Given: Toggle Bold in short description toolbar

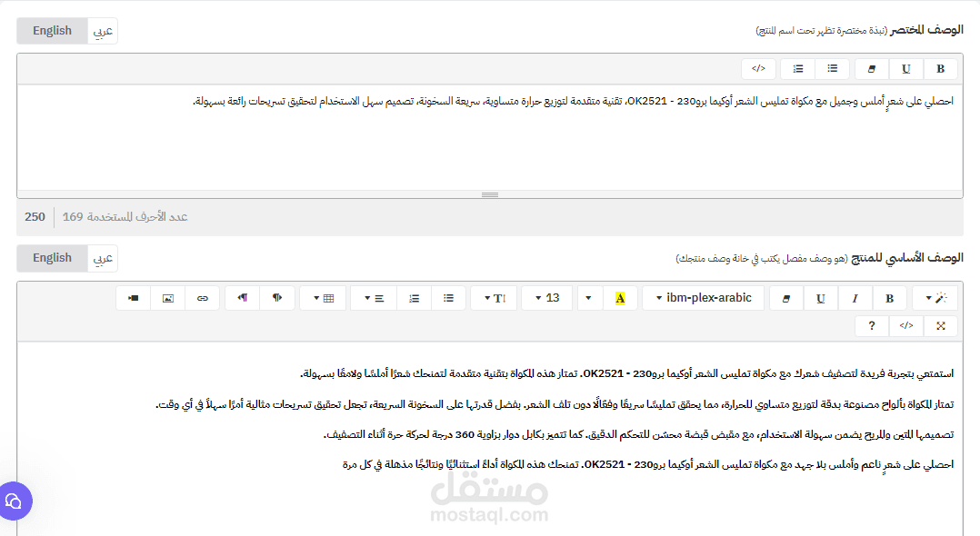Looking at the screenshot, I should point(940,69).
